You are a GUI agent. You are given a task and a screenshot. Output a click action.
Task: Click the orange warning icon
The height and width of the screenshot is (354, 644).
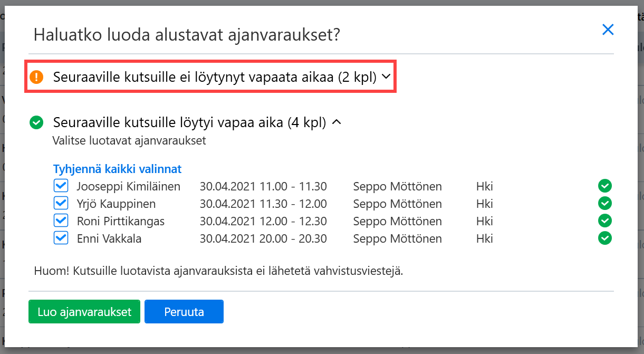click(x=36, y=78)
